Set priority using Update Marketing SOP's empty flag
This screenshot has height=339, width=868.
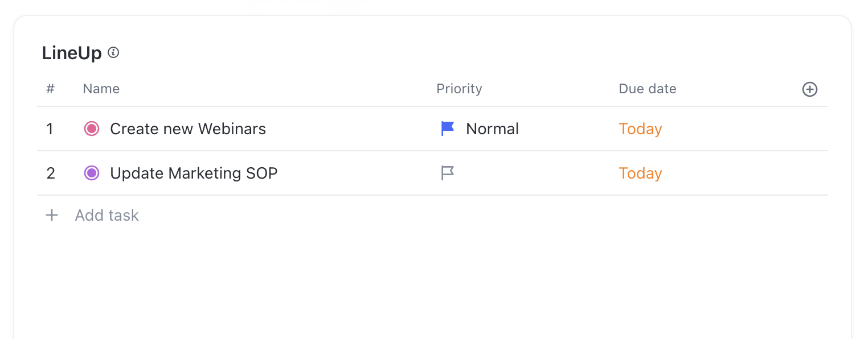click(448, 173)
